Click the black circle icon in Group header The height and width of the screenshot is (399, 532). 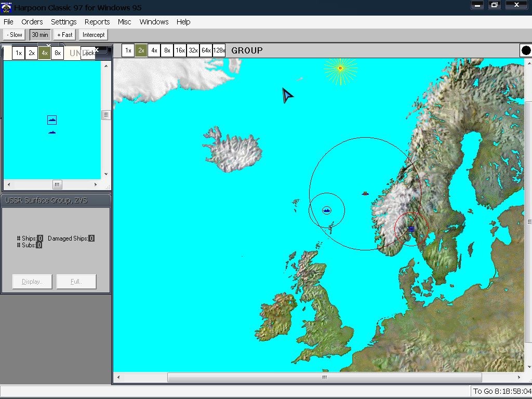[x=526, y=50]
